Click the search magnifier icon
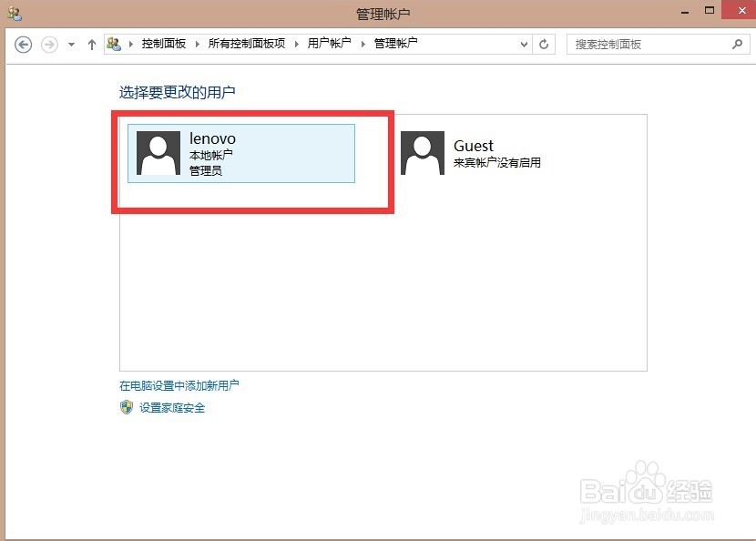Viewport: 756px width, 541px height. pyautogui.click(x=737, y=45)
